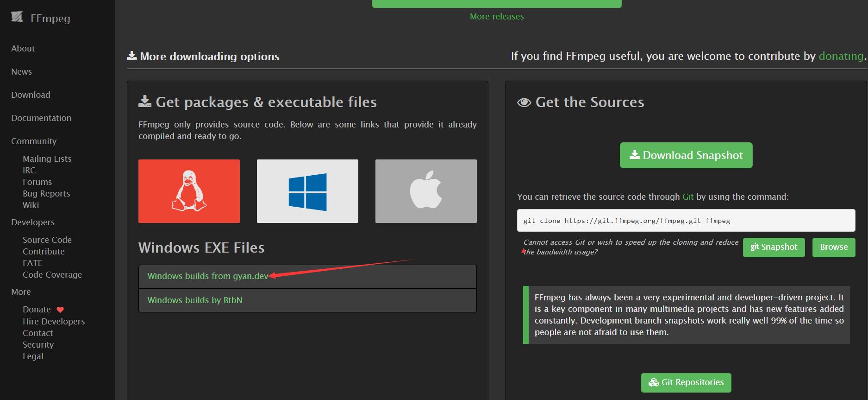Image resolution: width=868 pixels, height=400 pixels.
Task: Click the donating link in header
Action: pos(841,56)
